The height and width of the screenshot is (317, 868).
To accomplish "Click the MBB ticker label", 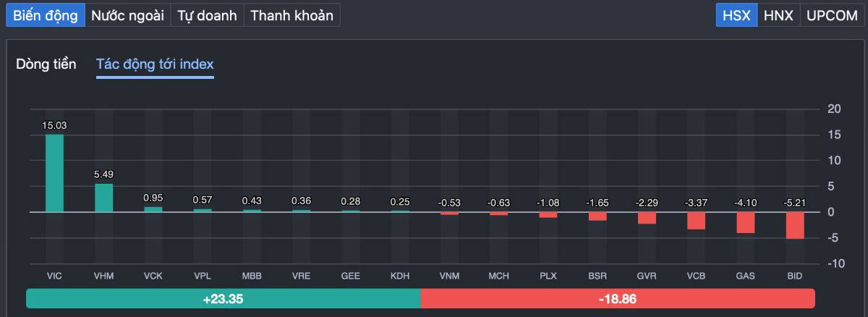I will (252, 276).
